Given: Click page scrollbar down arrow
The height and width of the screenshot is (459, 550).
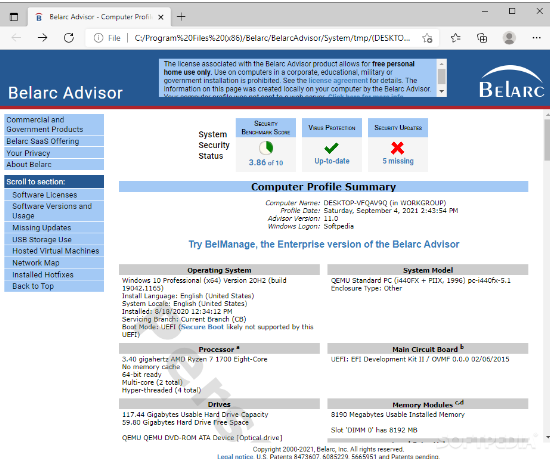Looking at the screenshot, I should click(547, 437).
